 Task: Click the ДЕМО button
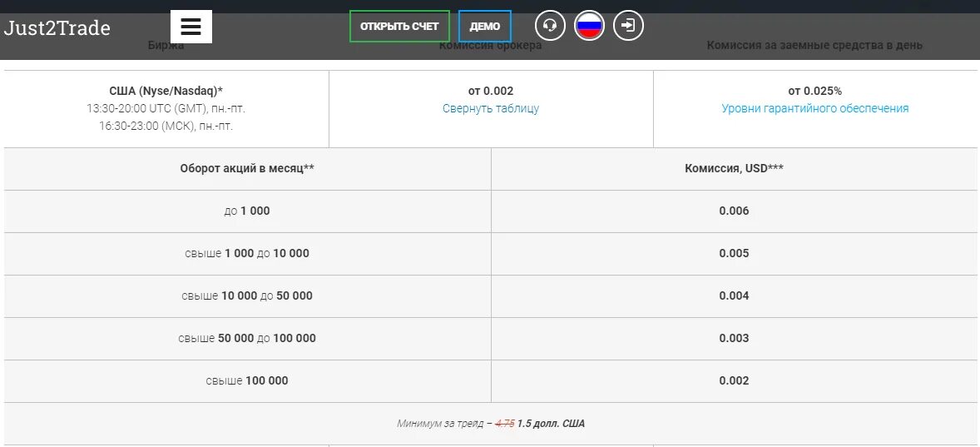pyautogui.click(x=485, y=27)
